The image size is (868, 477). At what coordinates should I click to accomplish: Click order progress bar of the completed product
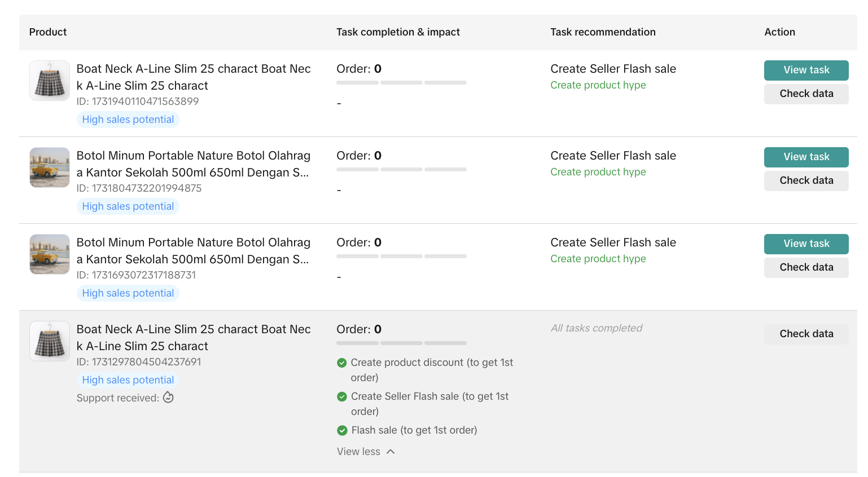(x=401, y=343)
